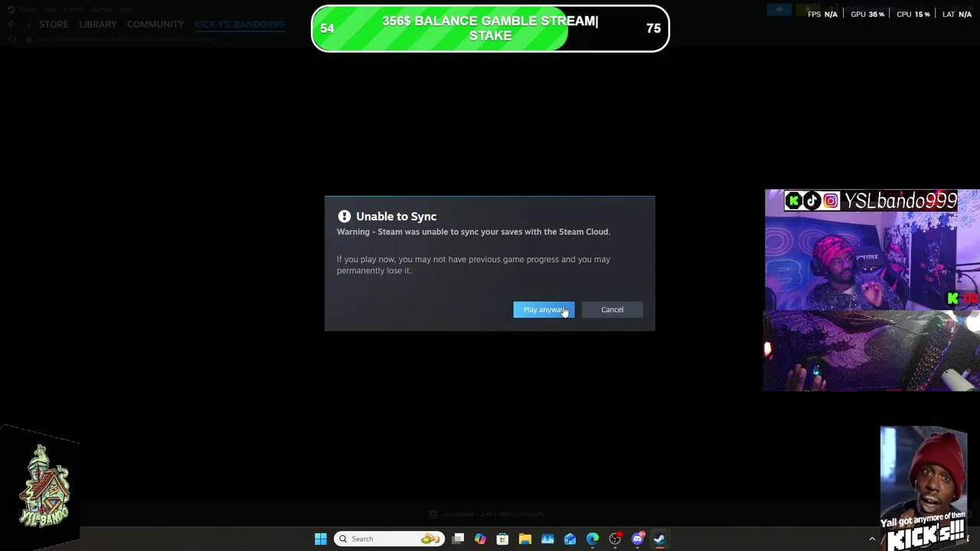Click the YSL Bando house logo
Image resolution: width=980 pixels, height=551 pixels.
(44, 487)
